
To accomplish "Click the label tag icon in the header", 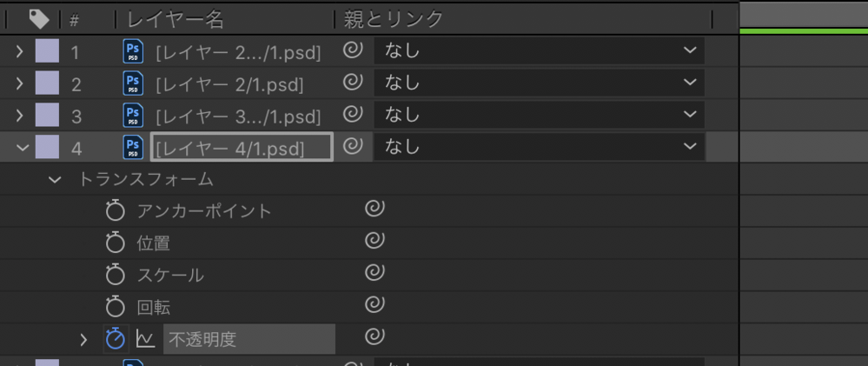I will pos(39,18).
